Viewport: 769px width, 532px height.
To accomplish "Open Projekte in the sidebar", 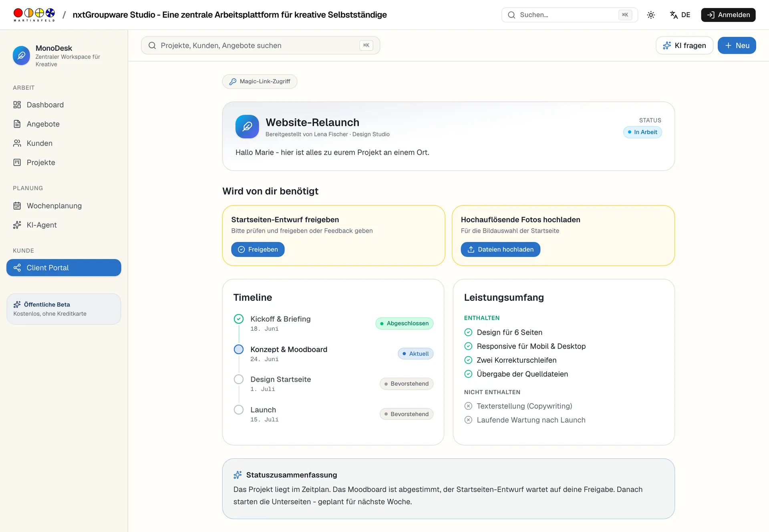I will 64,163.
